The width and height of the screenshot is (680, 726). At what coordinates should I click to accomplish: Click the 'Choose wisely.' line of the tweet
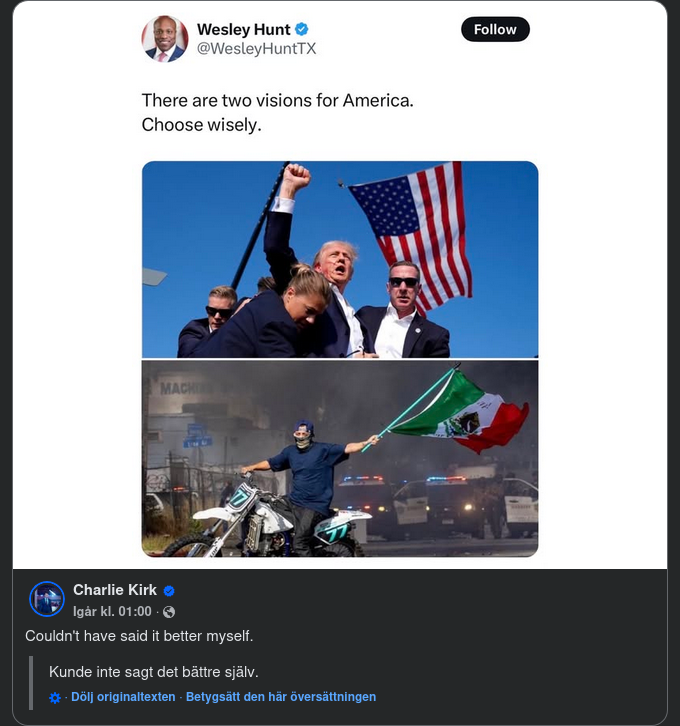pos(201,125)
